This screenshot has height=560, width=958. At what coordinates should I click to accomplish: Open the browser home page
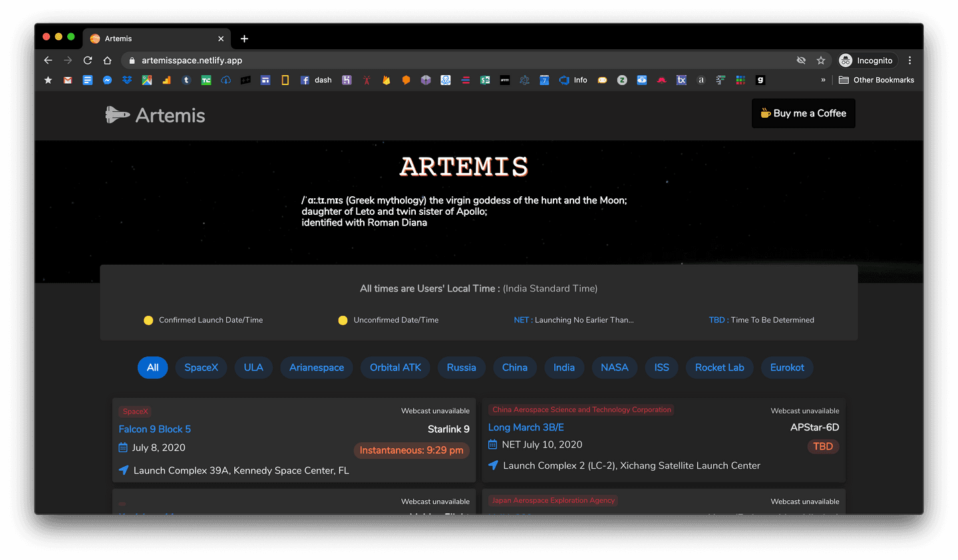[107, 61]
